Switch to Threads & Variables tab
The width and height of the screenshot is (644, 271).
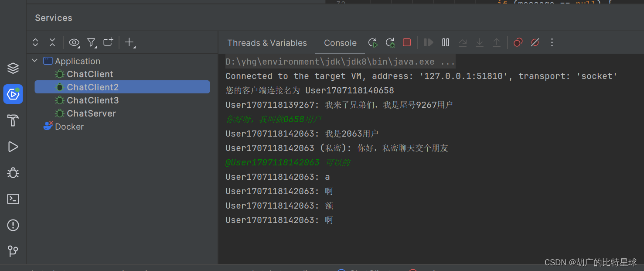(x=267, y=43)
